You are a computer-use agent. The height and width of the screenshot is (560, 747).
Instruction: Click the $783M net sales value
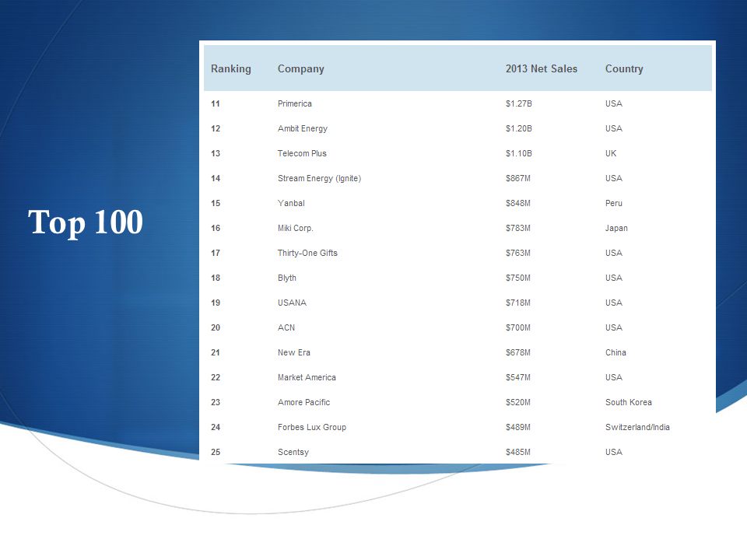pyautogui.click(x=518, y=228)
